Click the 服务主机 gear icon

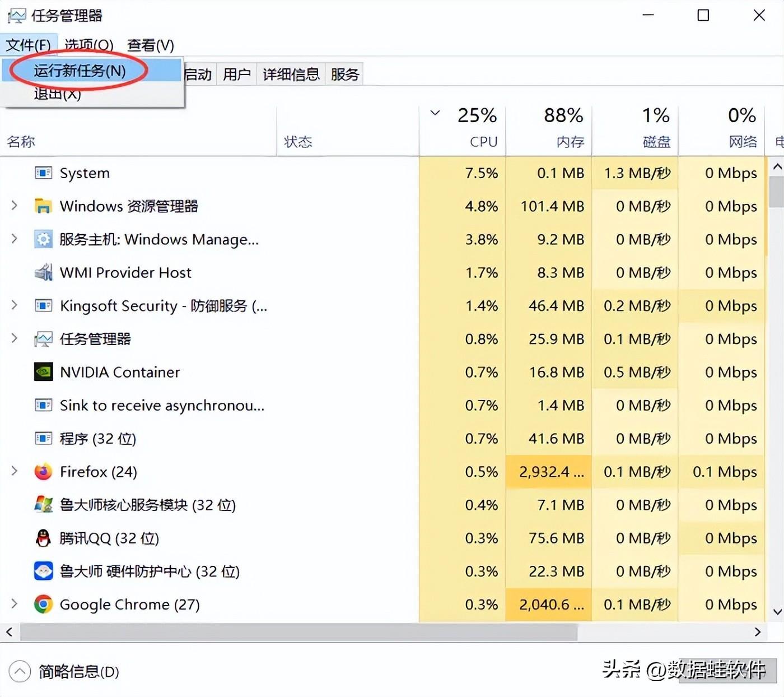[43, 239]
